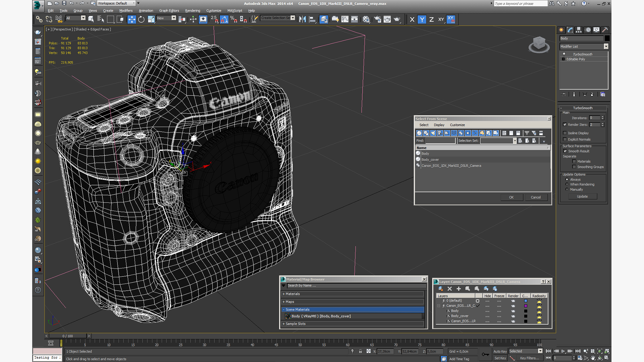Toggle Render Iters checkbox
Screen dimensions: 644x362
point(565,125)
